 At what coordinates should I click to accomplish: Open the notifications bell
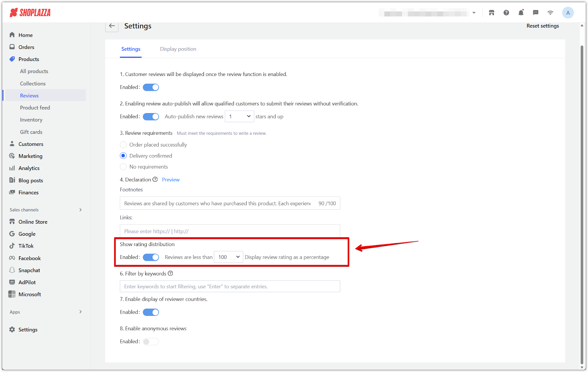tap(521, 13)
